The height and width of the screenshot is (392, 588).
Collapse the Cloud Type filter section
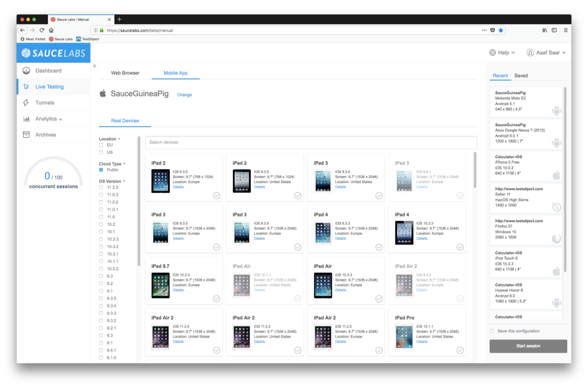(112, 164)
